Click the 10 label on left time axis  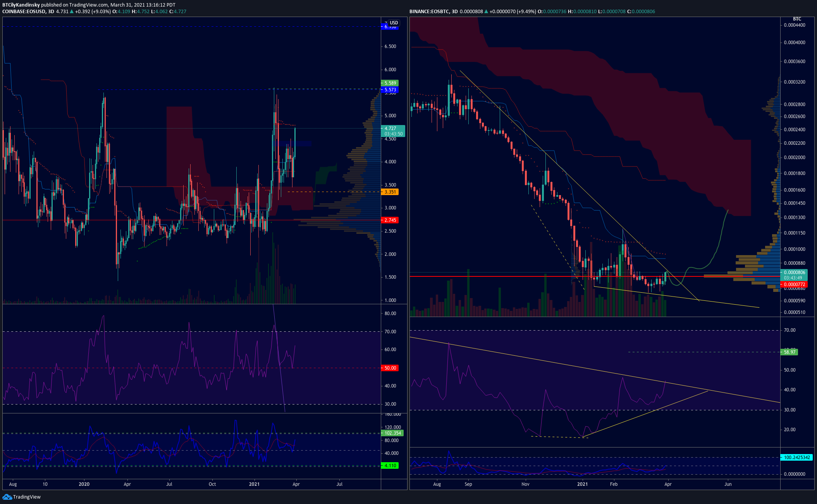(45, 484)
